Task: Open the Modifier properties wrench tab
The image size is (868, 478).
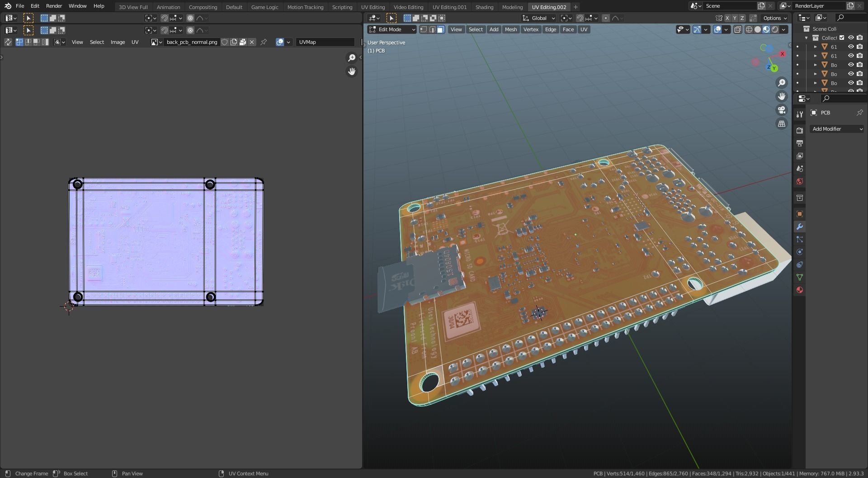Action: pyautogui.click(x=800, y=227)
